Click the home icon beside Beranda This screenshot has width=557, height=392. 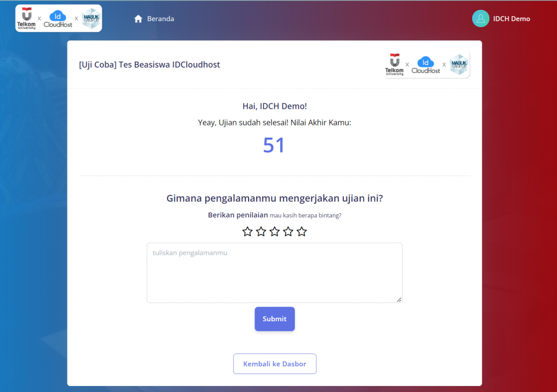pos(138,19)
